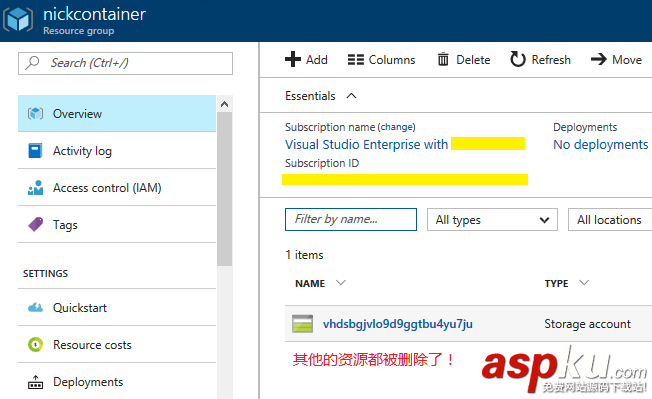
Task: Click the Quickstart cloud icon
Action: (x=35, y=308)
